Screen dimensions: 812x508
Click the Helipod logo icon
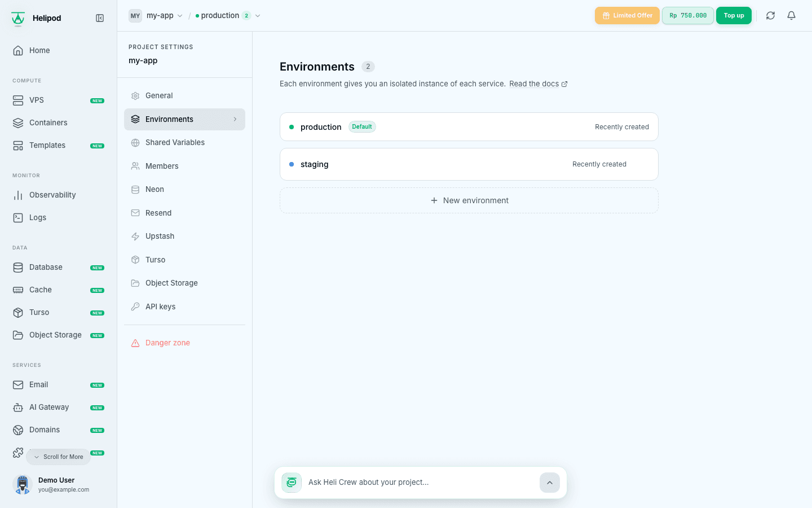(18, 19)
